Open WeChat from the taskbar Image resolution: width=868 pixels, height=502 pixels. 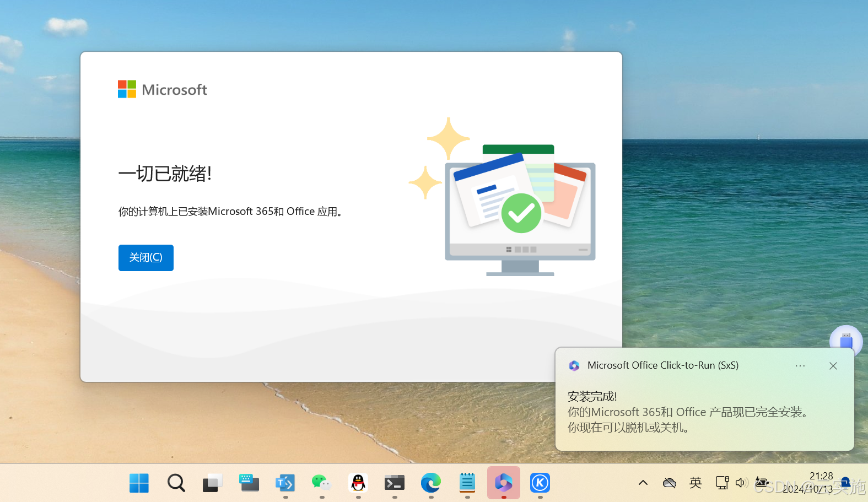[322, 483]
